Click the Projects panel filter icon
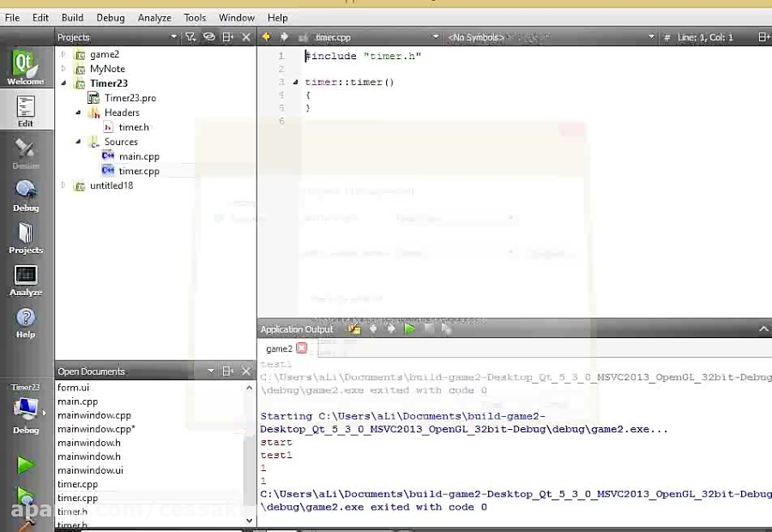 tap(190, 37)
